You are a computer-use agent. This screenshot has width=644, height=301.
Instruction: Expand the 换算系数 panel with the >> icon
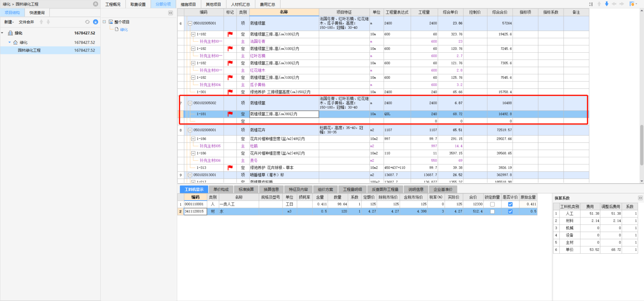(640, 198)
